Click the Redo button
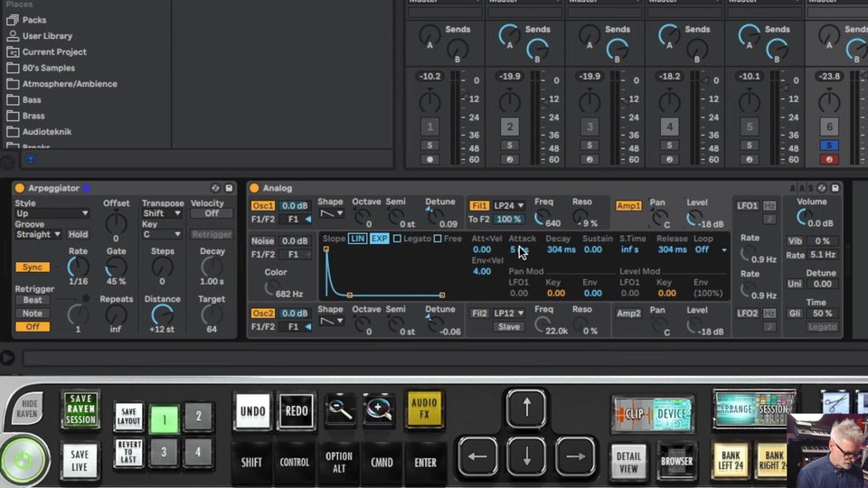Screen dimensions: 868x488 (x=297, y=411)
